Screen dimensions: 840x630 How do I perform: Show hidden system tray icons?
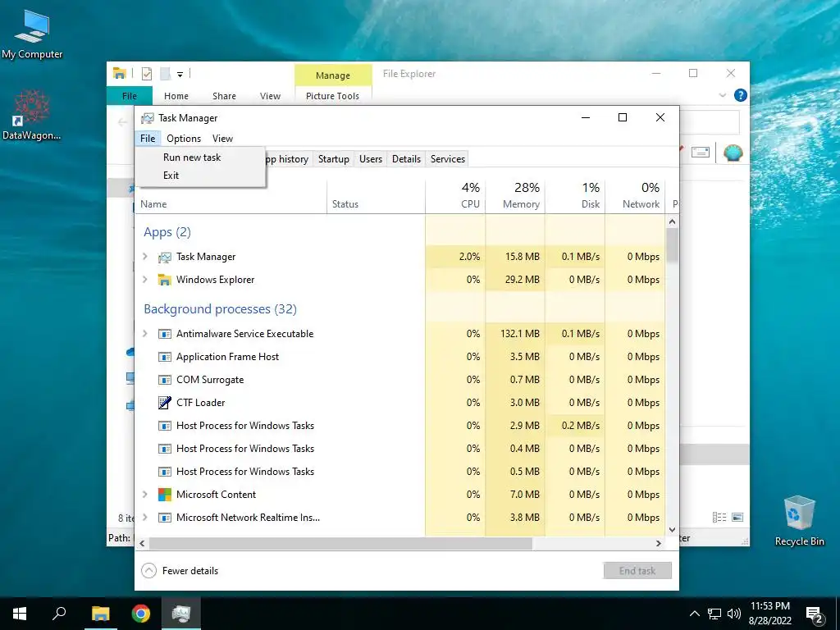[694, 614]
